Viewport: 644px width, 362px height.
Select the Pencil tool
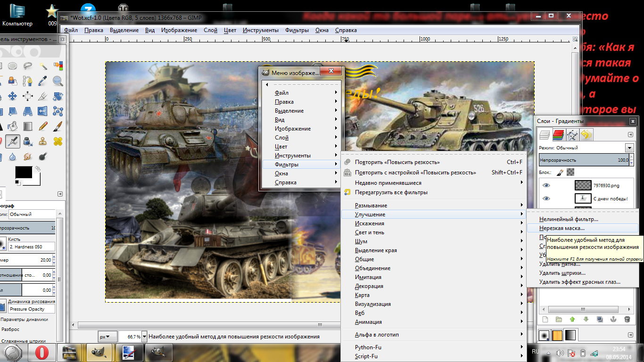coord(42,126)
